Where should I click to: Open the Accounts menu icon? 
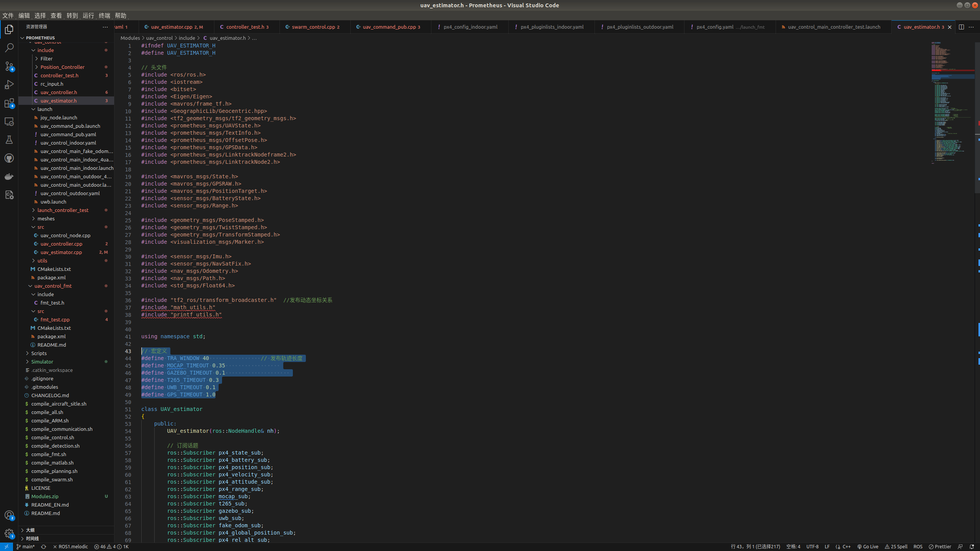[x=9, y=515]
